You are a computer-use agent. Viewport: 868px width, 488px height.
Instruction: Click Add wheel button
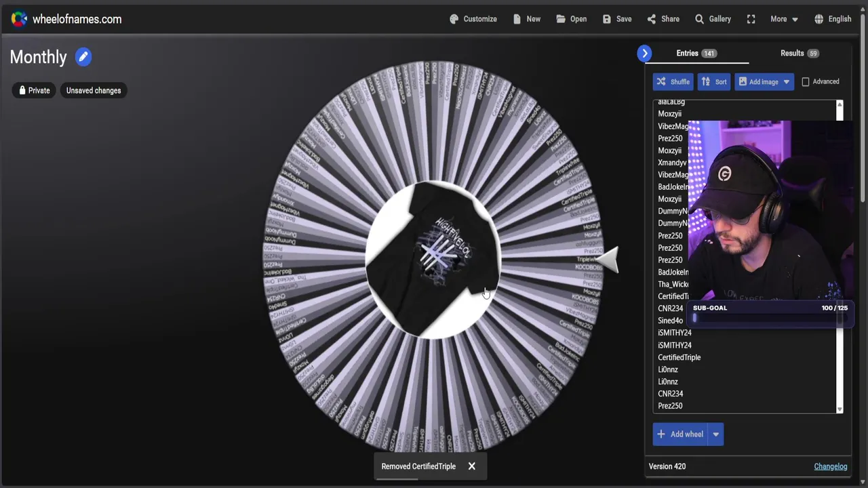click(x=680, y=434)
